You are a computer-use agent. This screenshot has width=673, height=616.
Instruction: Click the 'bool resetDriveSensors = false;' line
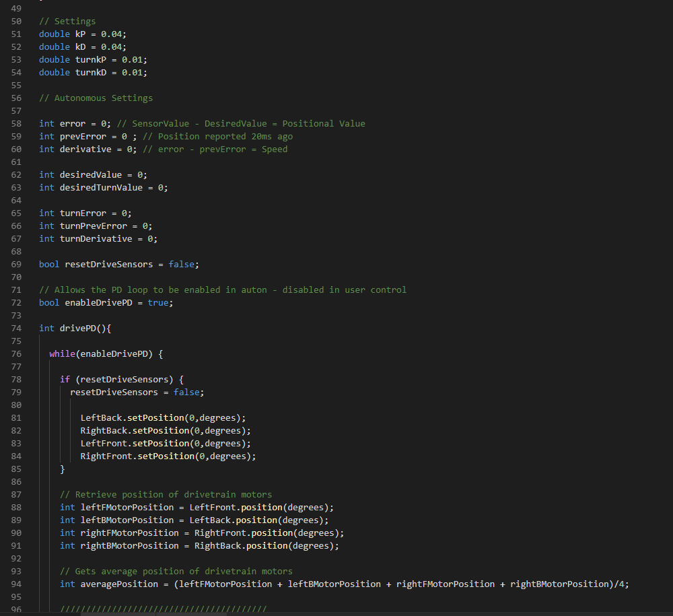pyautogui.click(x=119, y=265)
